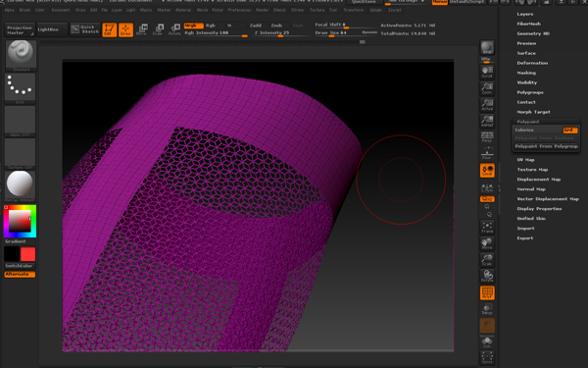Activate Draw mode button
The width and height of the screenshot is (588, 368).
pos(125,29)
